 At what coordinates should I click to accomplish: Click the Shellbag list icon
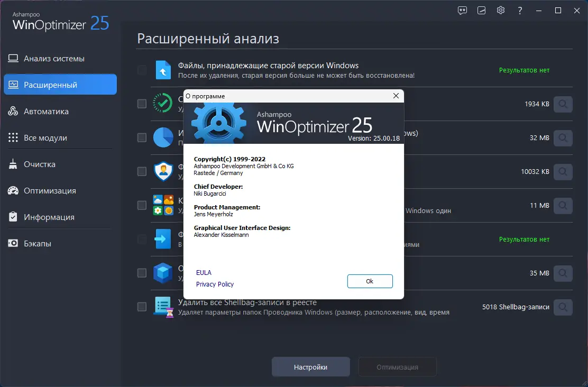[x=163, y=307]
